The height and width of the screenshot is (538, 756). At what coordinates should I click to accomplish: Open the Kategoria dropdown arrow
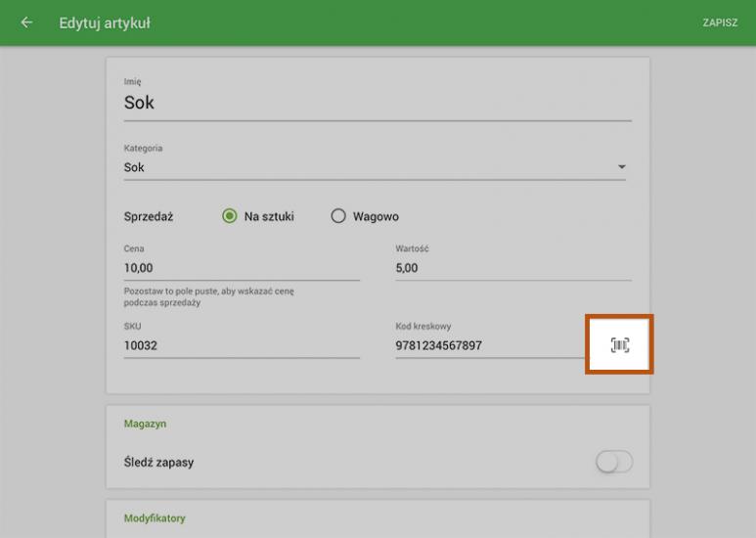pyautogui.click(x=621, y=167)
